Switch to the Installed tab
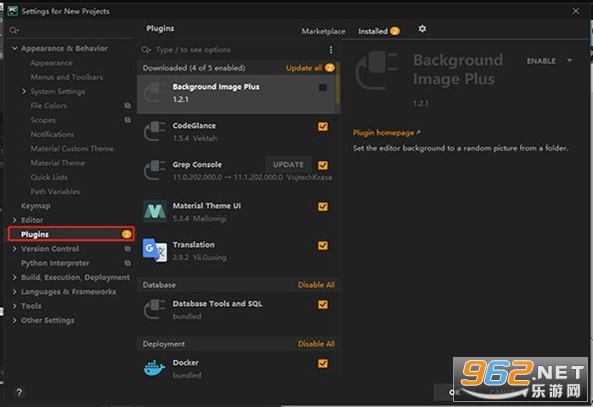The height and width of the screenshot is (407, 593). coord(373,31)
